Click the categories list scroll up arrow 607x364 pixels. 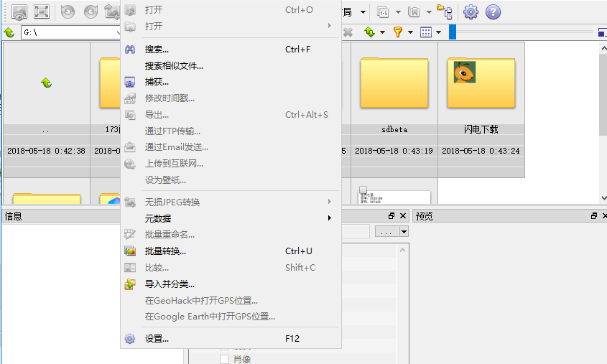click(x=402, y=251)
